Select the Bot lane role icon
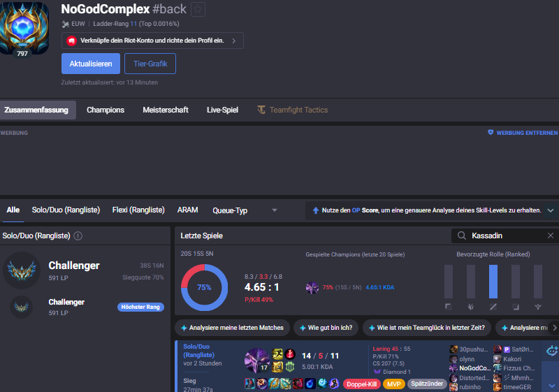 [x=516, y=307]
